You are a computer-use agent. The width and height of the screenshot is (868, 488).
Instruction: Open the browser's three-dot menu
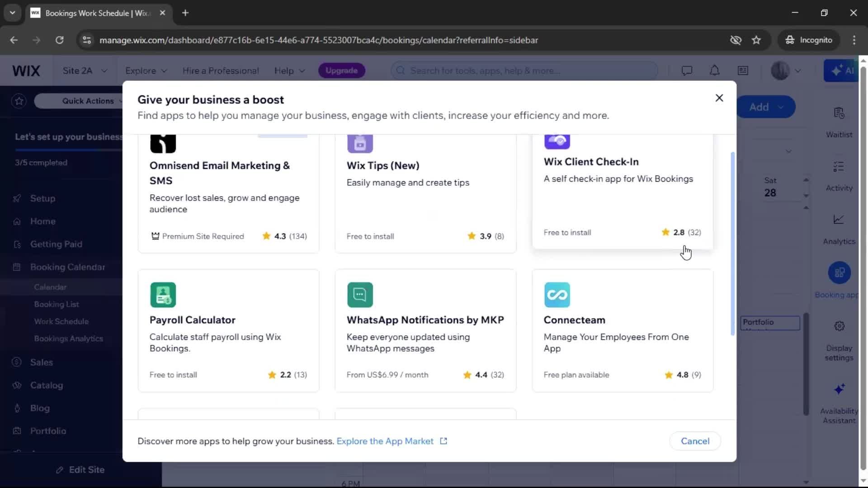point(854,40)
